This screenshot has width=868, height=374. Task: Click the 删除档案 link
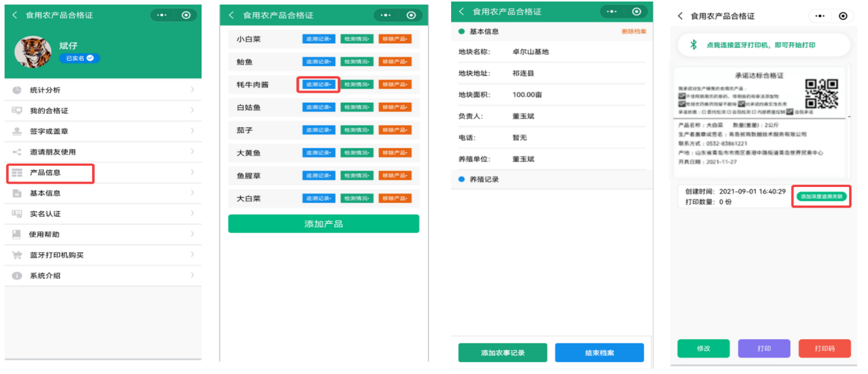pos(634,32)
